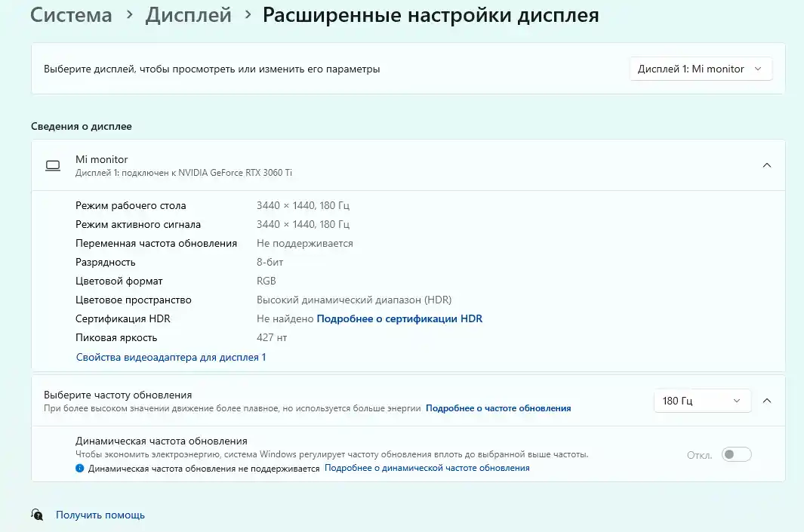804x532 pixels.
Task: Click the Сертификация HDR label
Action: pos(123,318)
